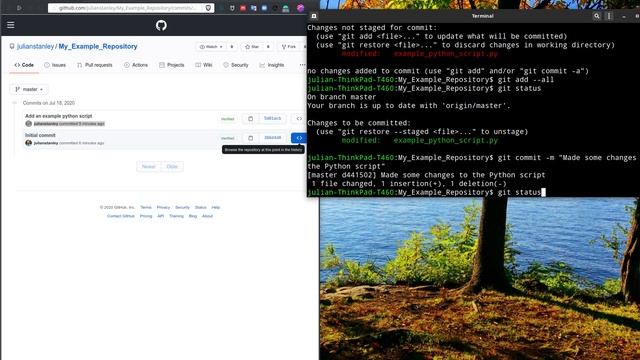Open the Terms footer link
This screenshot has width=640, height=360.
pos(146,207)
